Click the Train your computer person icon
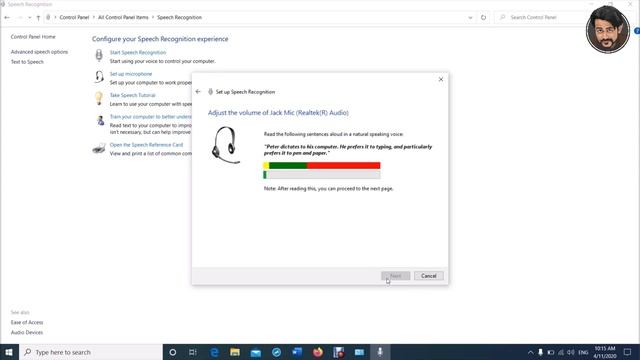The width and height of the screenshot is (640, 360). [100, 120]
